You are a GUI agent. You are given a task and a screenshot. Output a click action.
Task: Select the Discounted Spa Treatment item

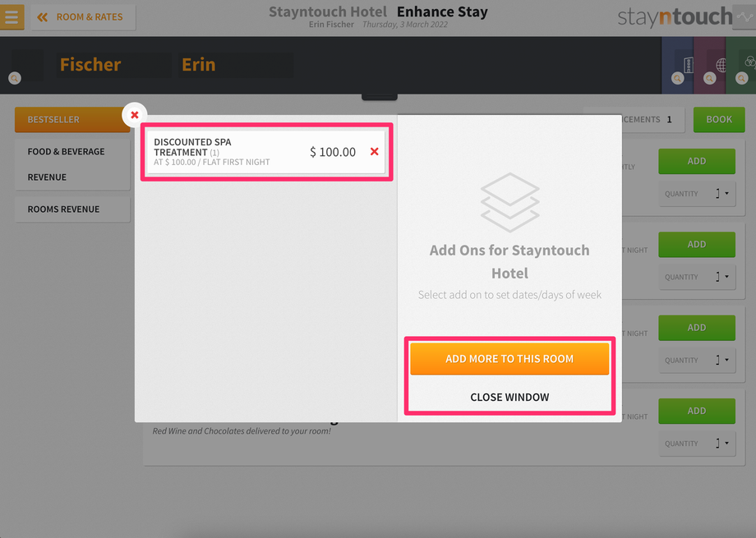pos(266,152)
